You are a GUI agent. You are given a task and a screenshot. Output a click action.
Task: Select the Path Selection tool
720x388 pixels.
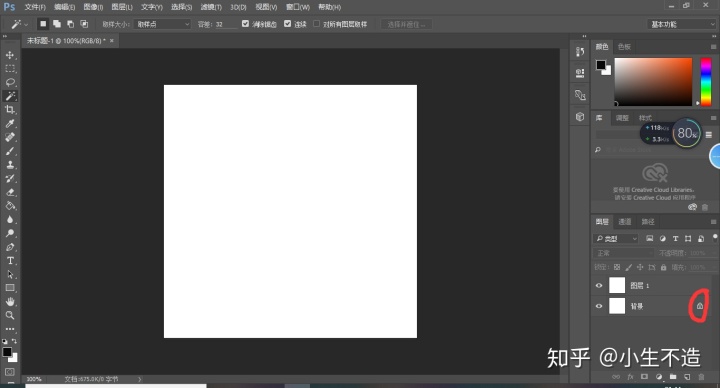tap(10, 275)
